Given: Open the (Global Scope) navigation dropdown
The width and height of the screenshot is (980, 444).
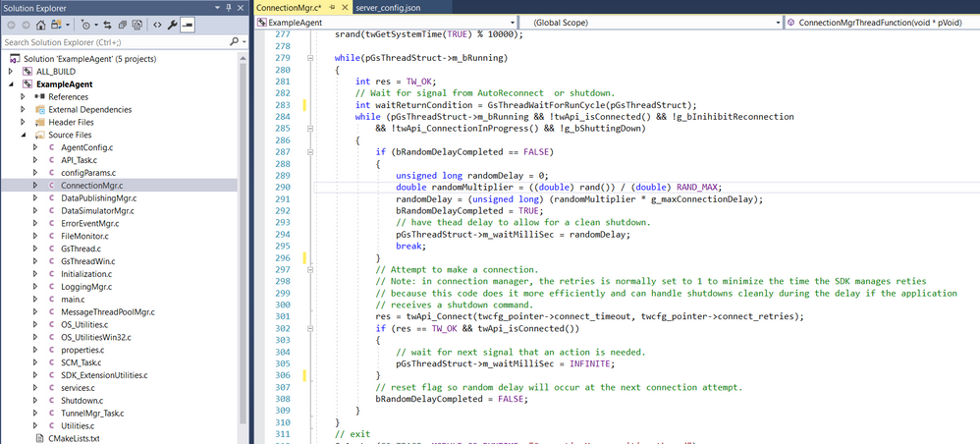Looking at the screenshot, I should click(x=778, y=23).
